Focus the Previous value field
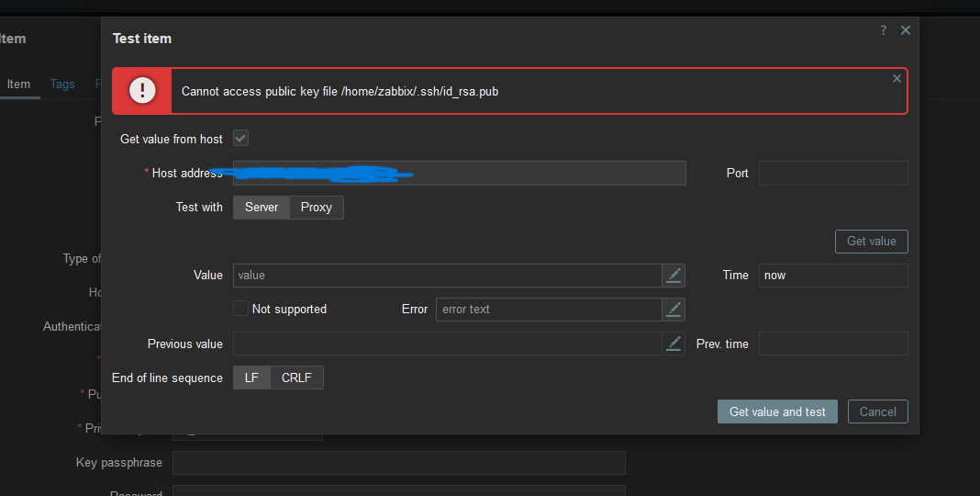Viewport: 980px width, 496px height. [448, 344]
